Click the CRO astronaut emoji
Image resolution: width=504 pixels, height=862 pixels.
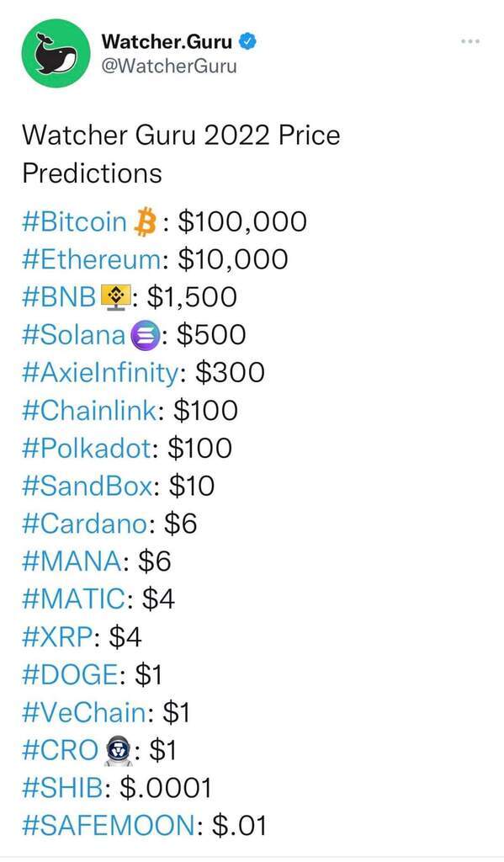click(x=118, y=751)
